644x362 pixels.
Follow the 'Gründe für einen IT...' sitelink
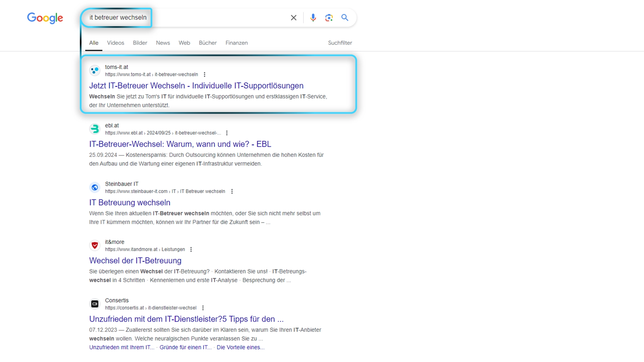click(185, 347)
